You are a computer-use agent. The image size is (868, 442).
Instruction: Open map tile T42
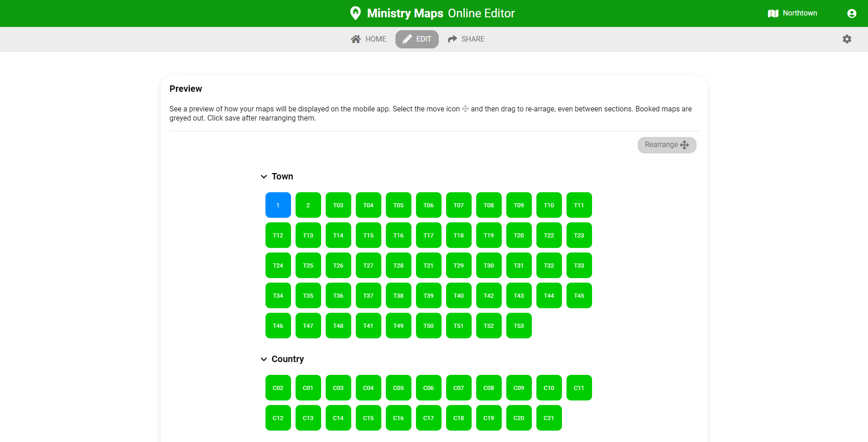click(489, 295)
